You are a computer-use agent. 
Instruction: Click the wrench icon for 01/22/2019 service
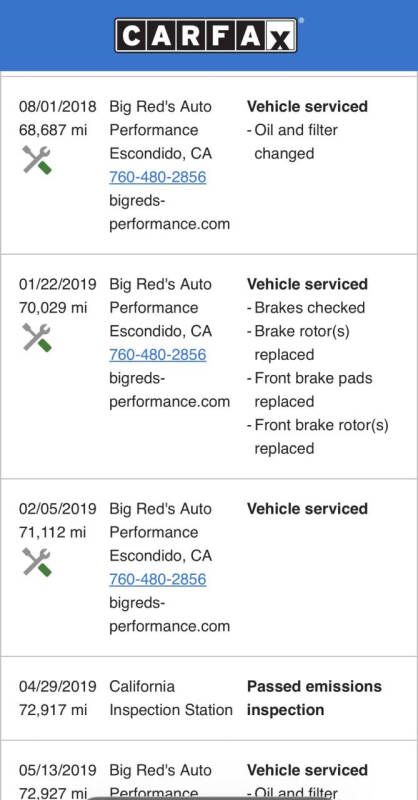point(37,337)
